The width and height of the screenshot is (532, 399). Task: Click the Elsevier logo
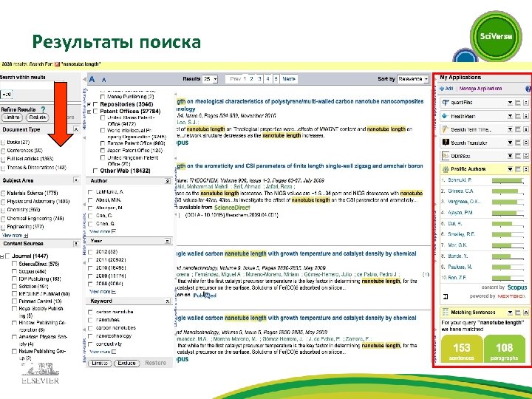click(x=40, y=373)
